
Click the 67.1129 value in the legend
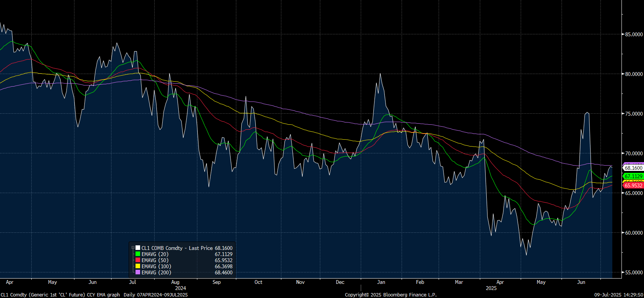[x=224, y=254]
